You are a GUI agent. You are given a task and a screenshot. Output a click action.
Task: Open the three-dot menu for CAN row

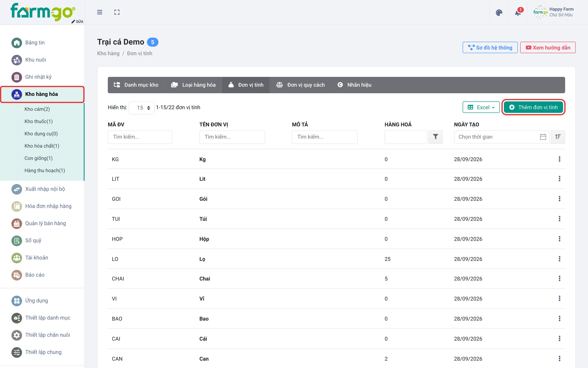[x=559, y=359]
